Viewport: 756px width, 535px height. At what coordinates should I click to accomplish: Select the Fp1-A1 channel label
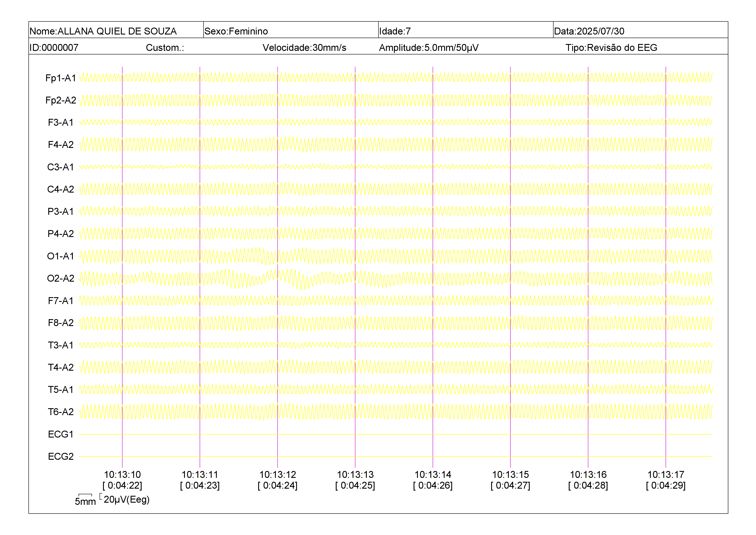[61, 78]
